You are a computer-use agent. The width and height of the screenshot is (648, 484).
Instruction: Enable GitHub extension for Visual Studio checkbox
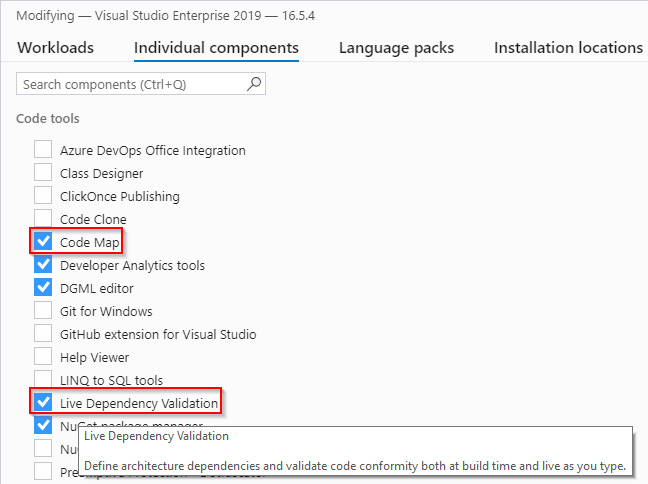(43, 334)
